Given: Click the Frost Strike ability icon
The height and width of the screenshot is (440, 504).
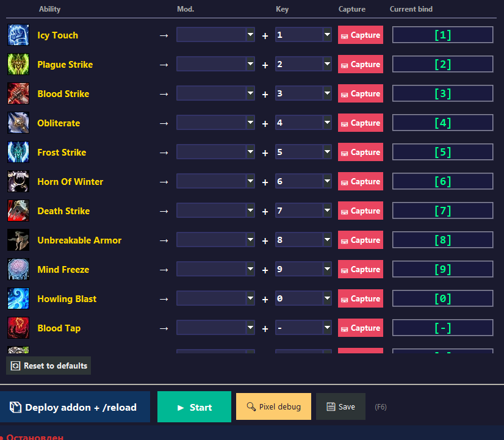Looking at the screenshot, I should point(18,152).
